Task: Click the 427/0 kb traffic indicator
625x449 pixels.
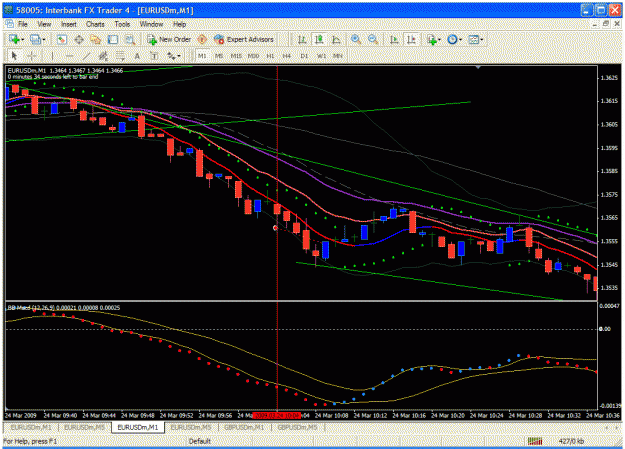Action: tap(571, 441)
